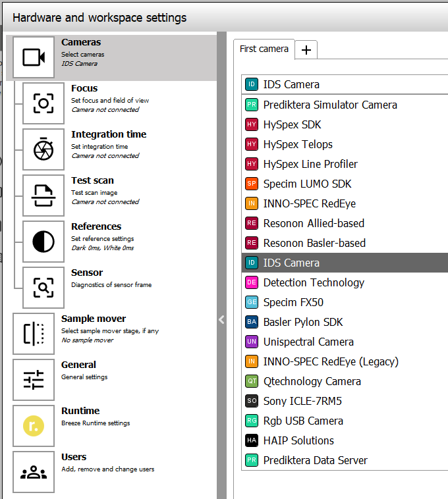Select Prediktera Data Server entry
This screenshot has height=499, width=448.
tap(315, 460)
